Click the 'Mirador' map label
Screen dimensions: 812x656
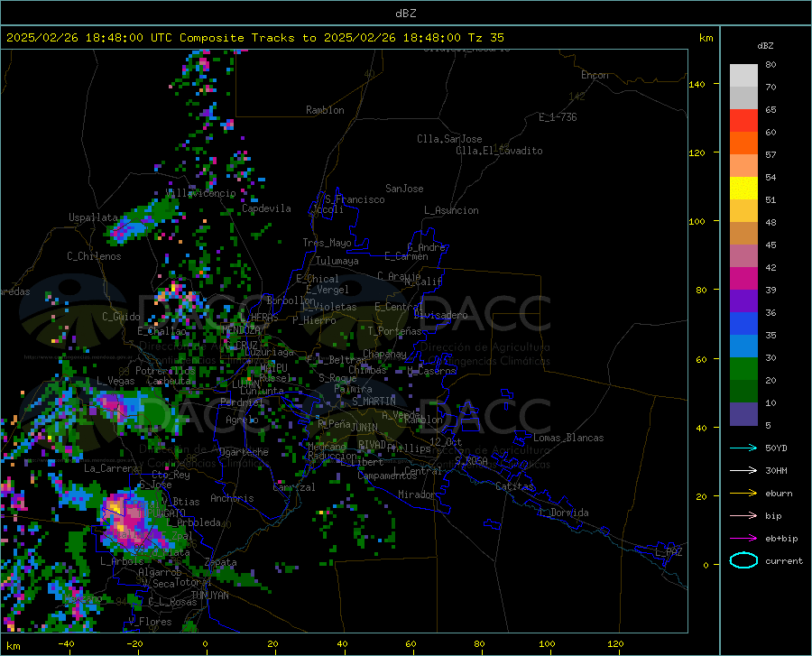(416, 495)
